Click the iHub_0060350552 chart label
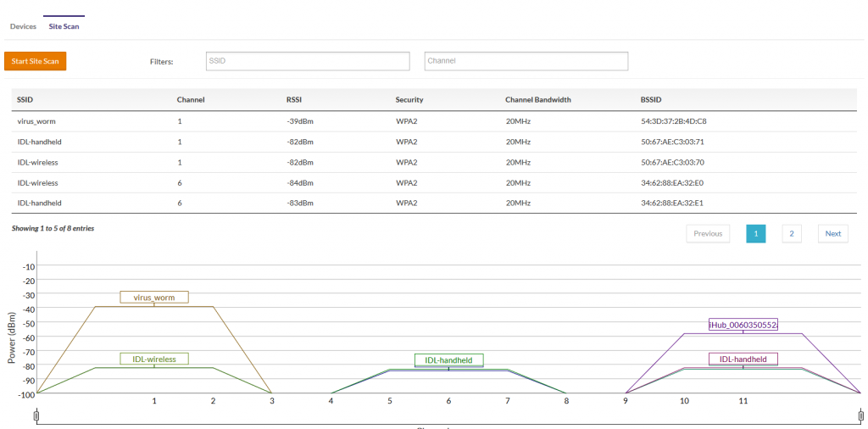Image resolution: width=868 pixels, height=429 pixels. click(x=743, y=325)
